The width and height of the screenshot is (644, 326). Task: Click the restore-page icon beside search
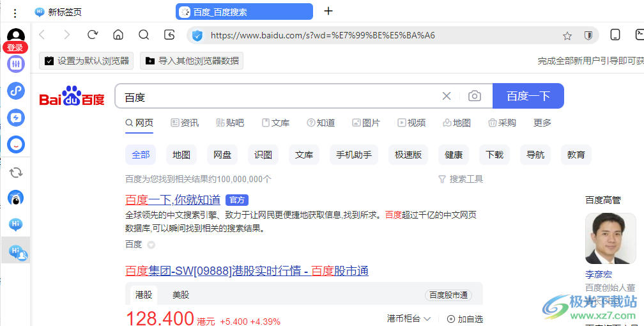tap(169, 35)
